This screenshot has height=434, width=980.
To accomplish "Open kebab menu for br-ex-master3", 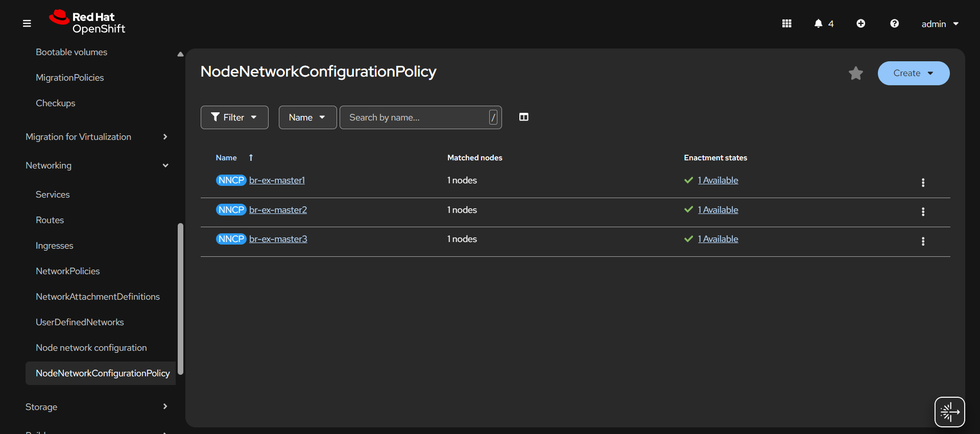I will [922, 242].
